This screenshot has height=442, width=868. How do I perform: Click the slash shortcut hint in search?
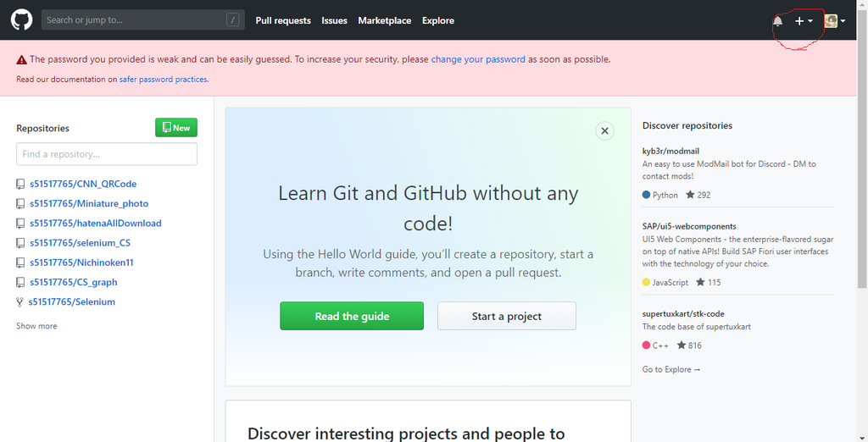tap(232, 20)
